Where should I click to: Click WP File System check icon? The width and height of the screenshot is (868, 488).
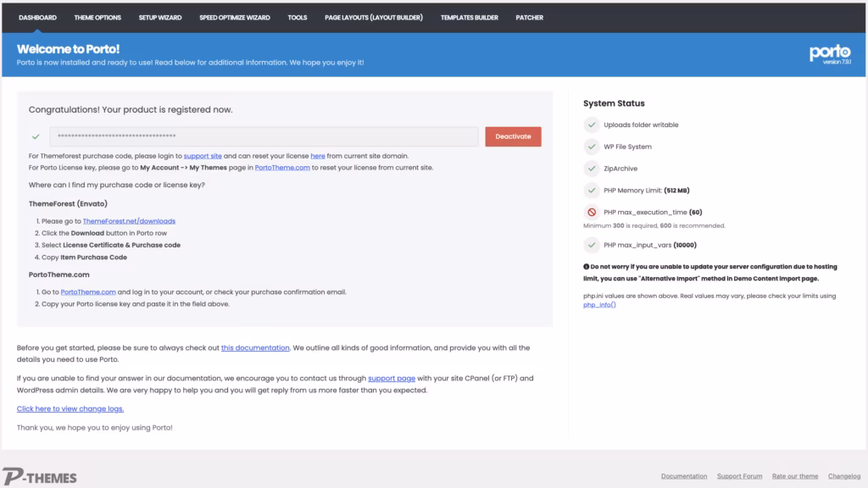592,147
